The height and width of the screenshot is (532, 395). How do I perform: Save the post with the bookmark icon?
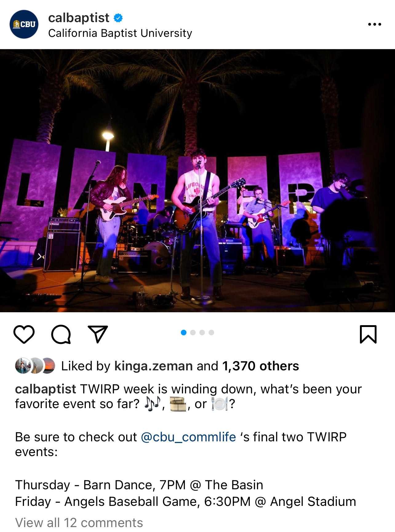click(368, 334)
